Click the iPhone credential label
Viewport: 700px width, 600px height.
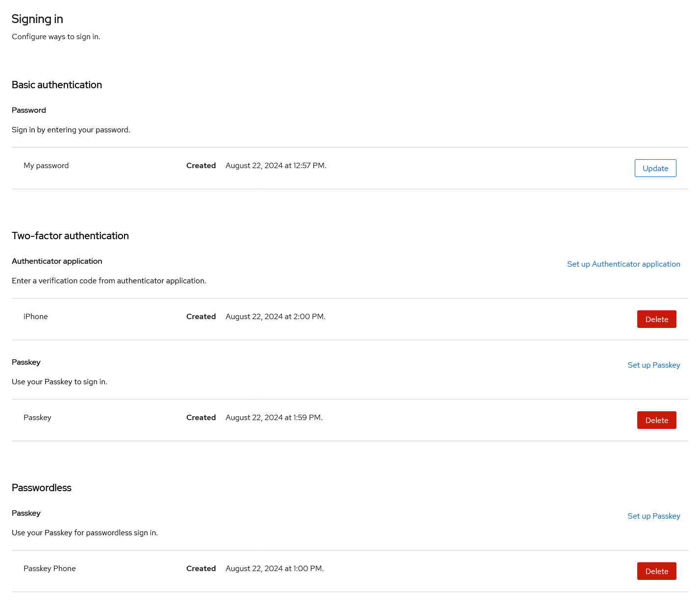tap(35, 317)
